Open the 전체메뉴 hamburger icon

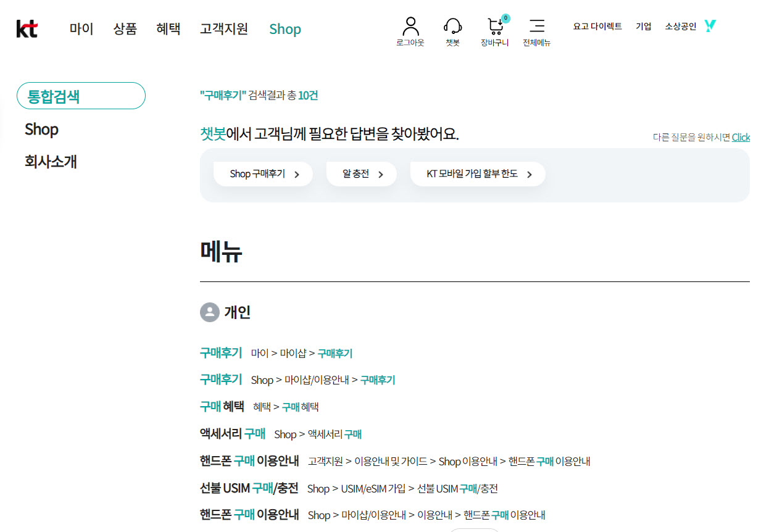(x=536, y=27)
